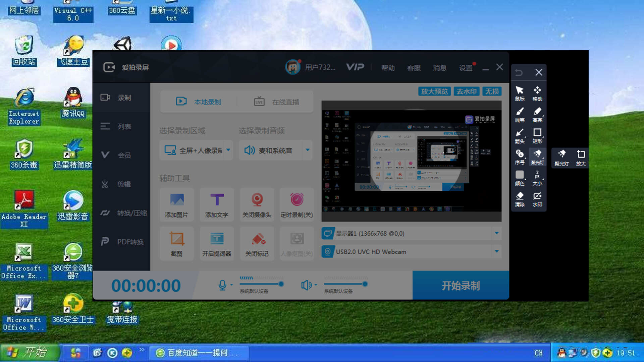Image resolution: width=644 pixels, height=362 pixels.
Task: Click the user avatar 用户732...
Action: tap(292, 67)
